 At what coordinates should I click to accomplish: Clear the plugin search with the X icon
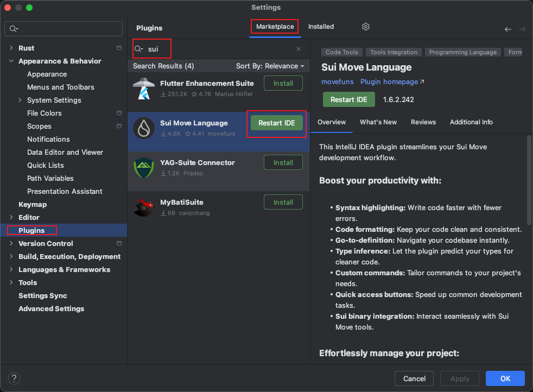(x=299, y=49)
